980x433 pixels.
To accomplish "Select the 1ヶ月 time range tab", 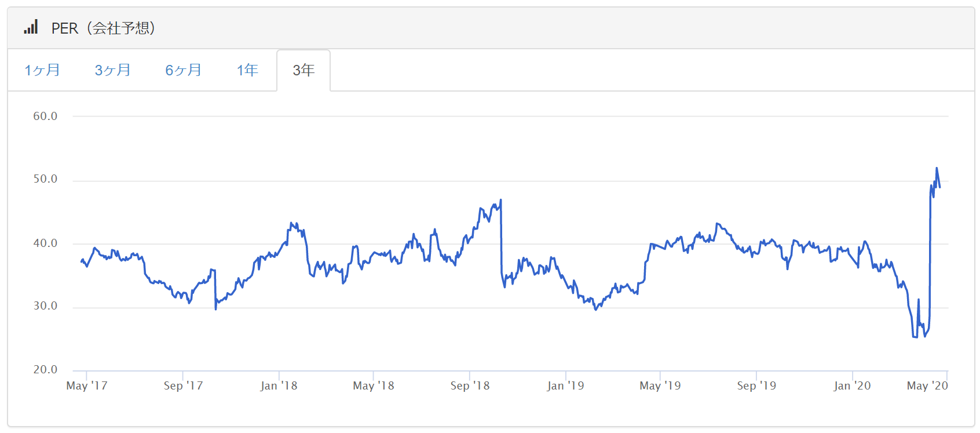I will 42,70.
